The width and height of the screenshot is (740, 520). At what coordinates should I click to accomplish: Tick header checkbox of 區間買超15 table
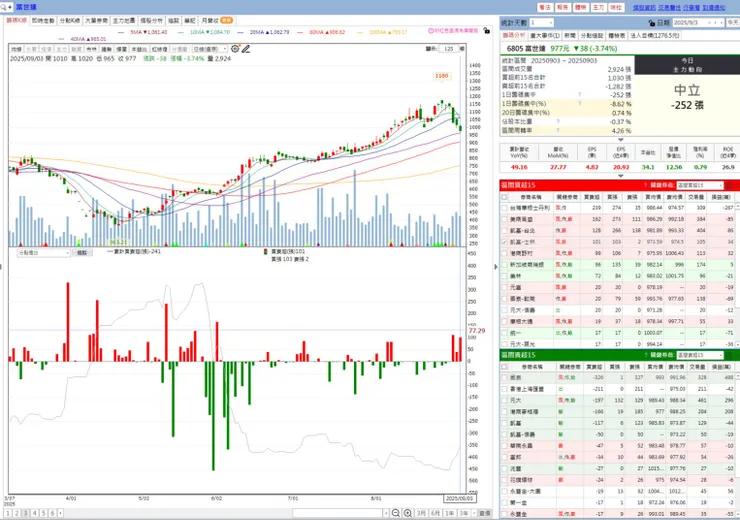click(505, 197)
